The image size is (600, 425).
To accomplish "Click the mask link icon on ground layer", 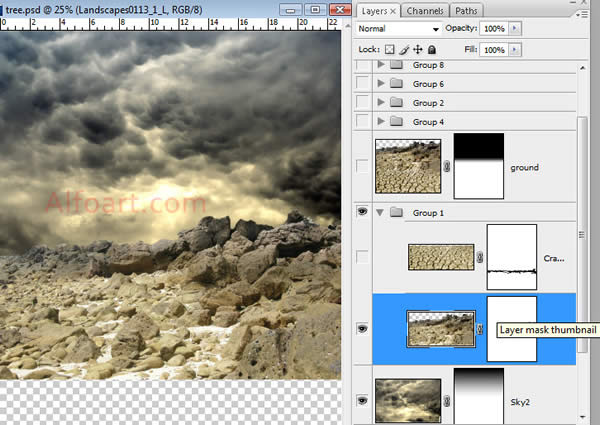I will 447,167.
